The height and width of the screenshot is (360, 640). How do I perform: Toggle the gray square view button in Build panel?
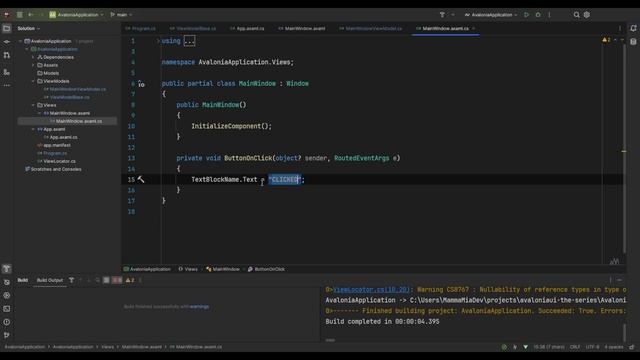(106, 280)
